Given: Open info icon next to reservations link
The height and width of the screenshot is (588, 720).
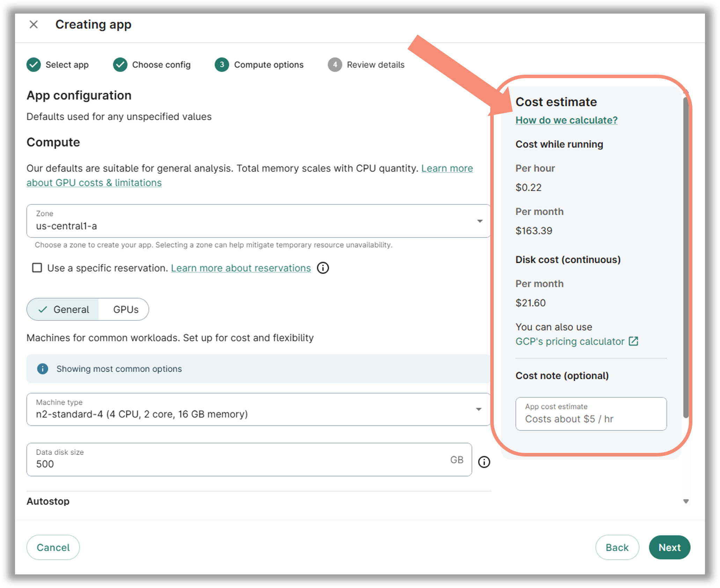Looking at the screenshot, I should pyautogui.click(x=323, y=268).
